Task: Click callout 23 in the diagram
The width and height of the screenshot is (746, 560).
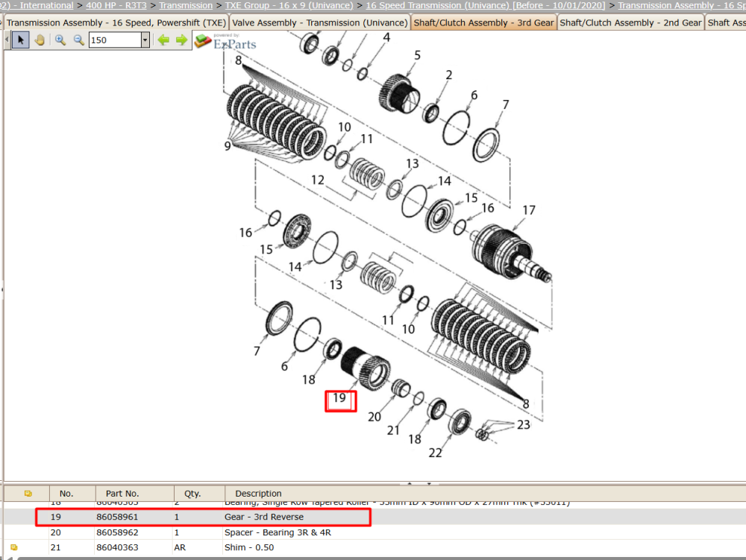Action: pos(524,424)
